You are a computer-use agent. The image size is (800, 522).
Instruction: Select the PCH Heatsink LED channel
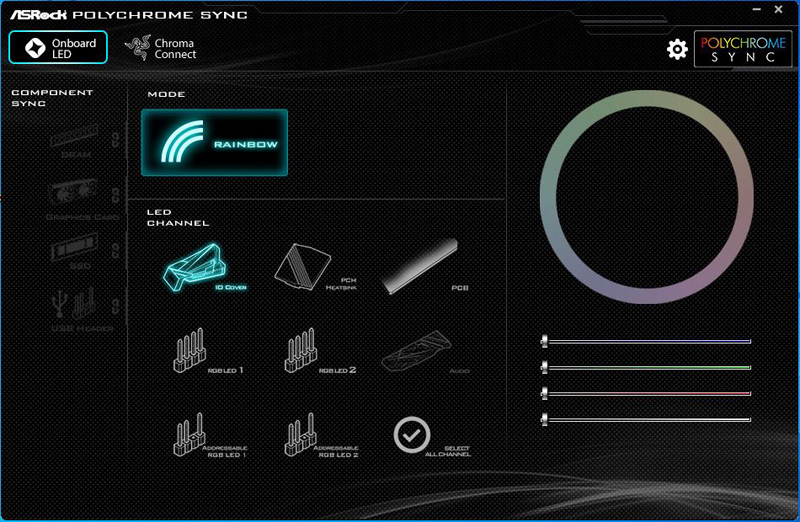pos(315,267)
